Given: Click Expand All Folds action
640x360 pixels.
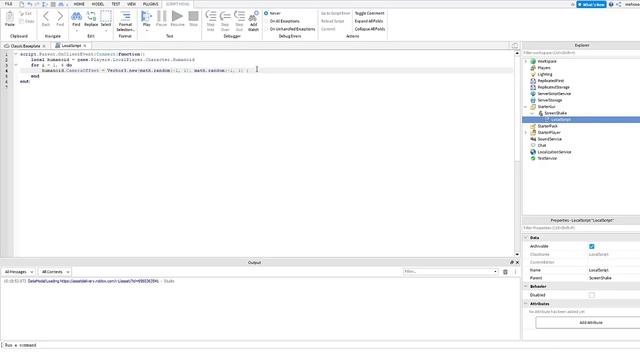Looking at the screenshot, I should [x=369, y=21].
